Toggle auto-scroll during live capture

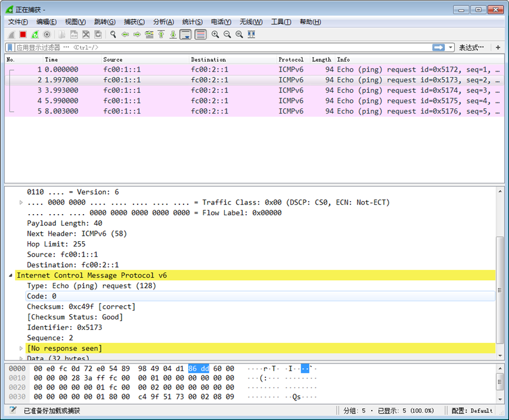[x=186, y=34]
